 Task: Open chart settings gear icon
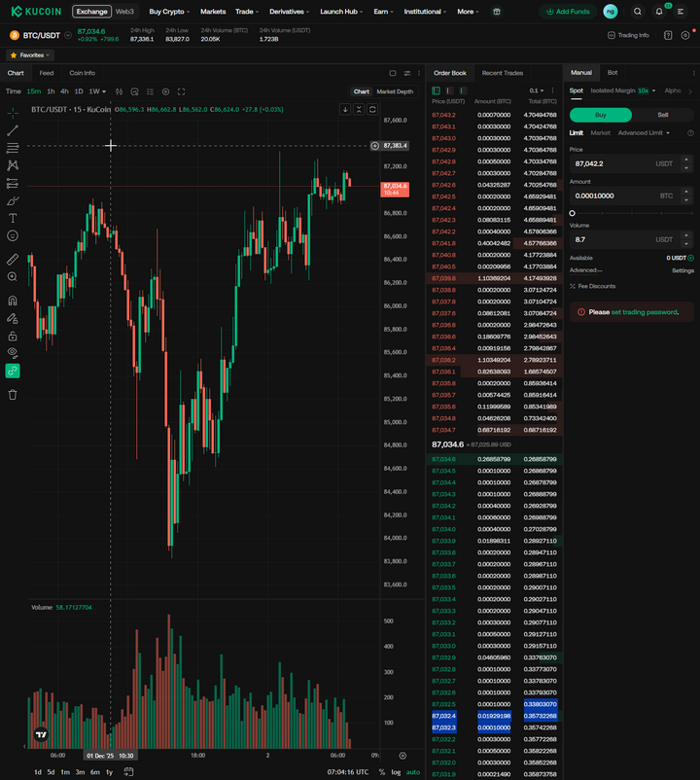point(165,91)
